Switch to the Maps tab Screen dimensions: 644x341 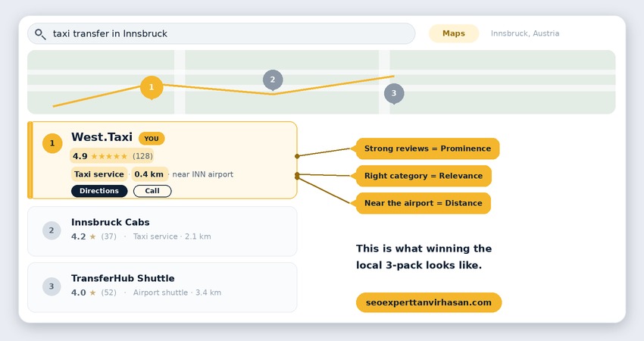454,33
